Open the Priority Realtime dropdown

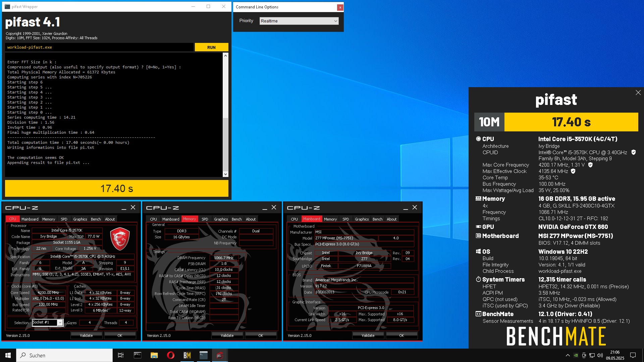tap(299, 21)
